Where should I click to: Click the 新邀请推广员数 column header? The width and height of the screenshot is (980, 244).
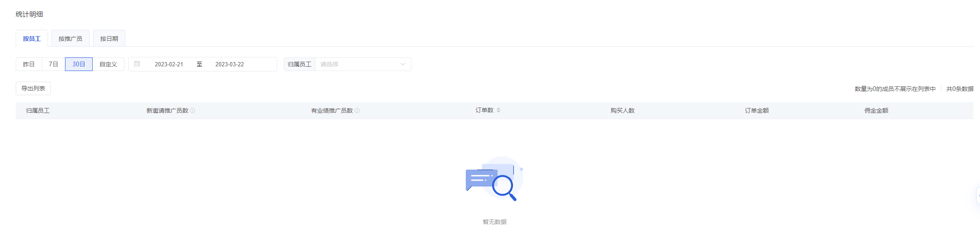click(x=167, y=111)
